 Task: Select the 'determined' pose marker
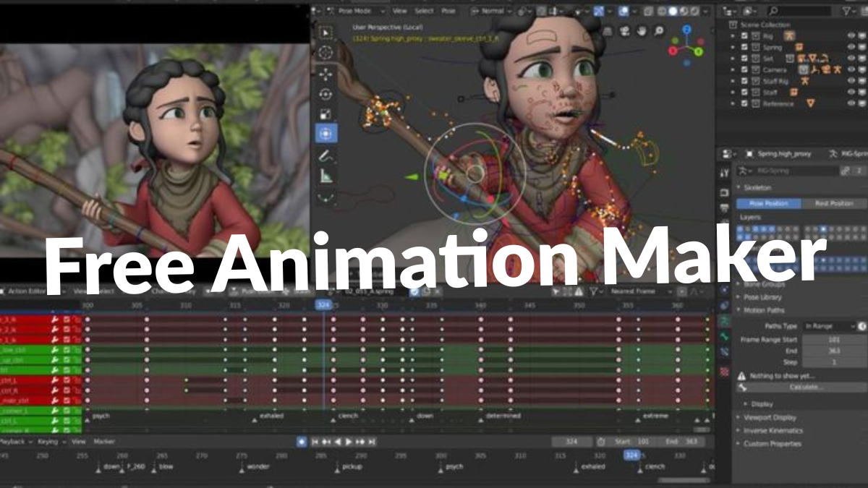point(501,416)
